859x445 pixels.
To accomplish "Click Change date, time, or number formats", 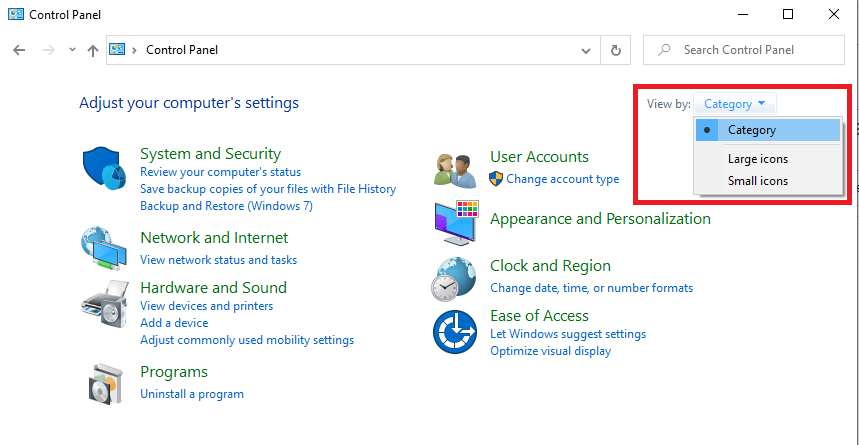I will [x=591, y=288].
